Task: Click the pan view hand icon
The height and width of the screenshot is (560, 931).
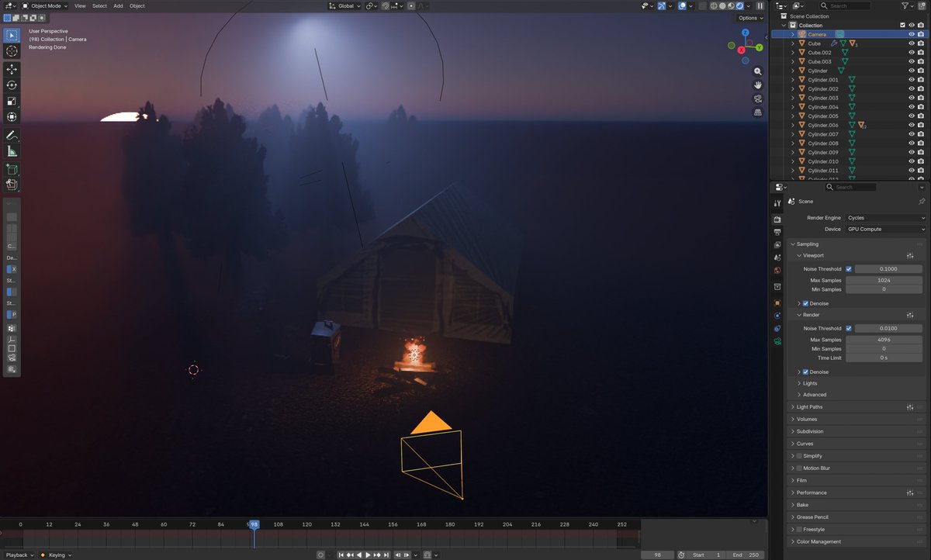Action: (758, 85)
